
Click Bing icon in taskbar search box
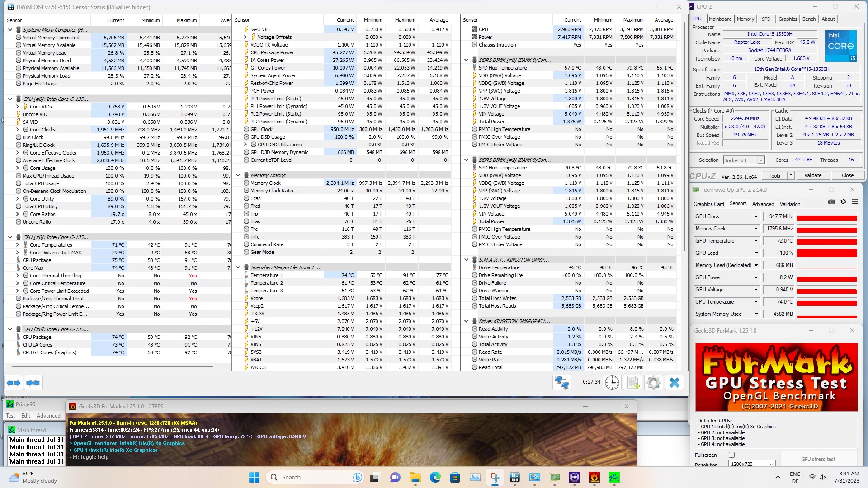tap(357, 477)
